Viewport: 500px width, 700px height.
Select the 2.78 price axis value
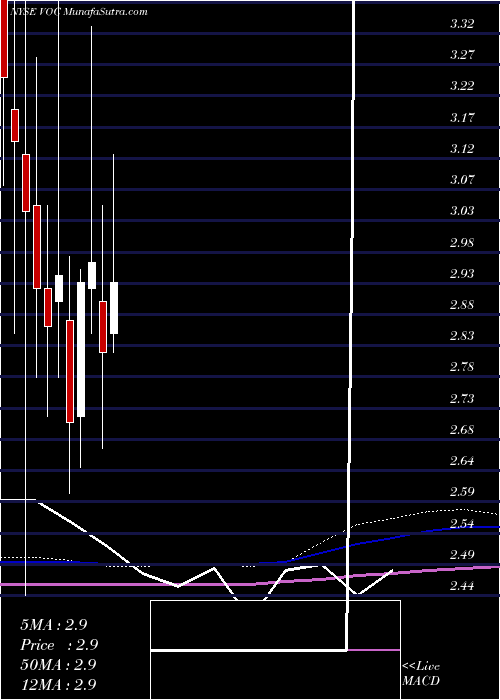pyautogui.click(x=462, y=368)
